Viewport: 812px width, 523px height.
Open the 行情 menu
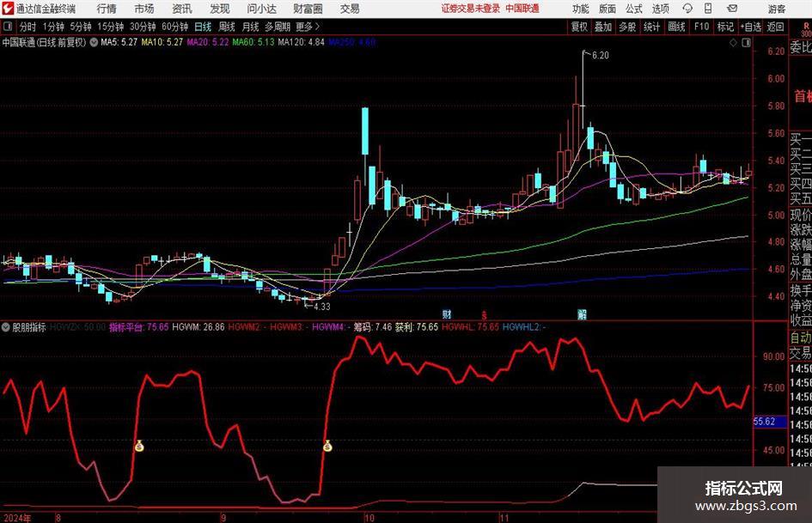coord(107,9)
